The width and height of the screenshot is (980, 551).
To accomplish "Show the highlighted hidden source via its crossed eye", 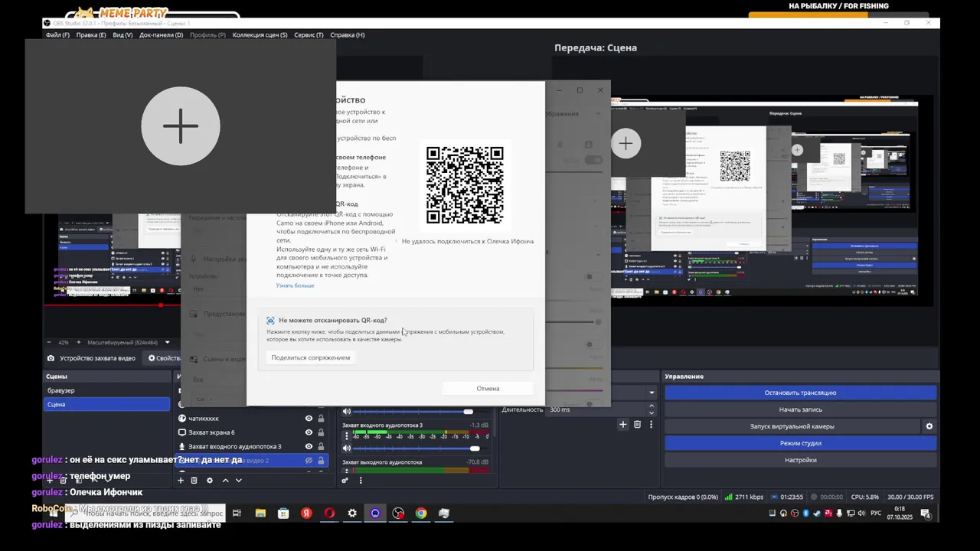I will [x=309, y=460].
